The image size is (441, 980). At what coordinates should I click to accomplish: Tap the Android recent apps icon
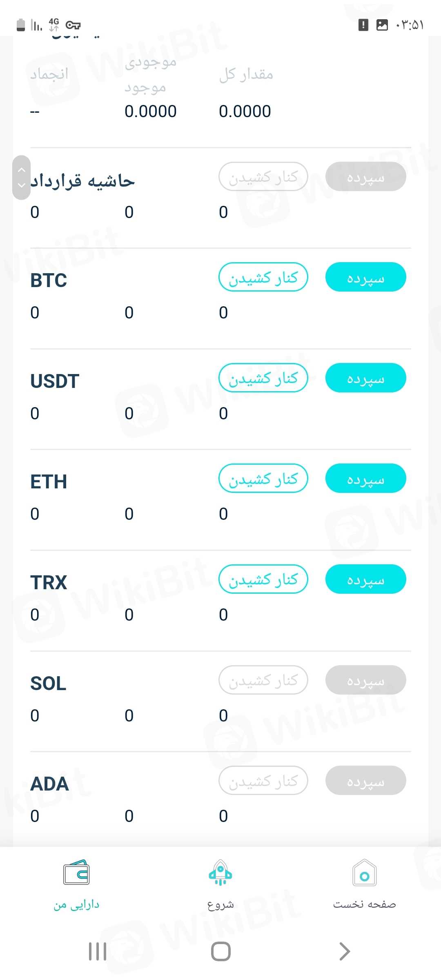tap(98, 951)
